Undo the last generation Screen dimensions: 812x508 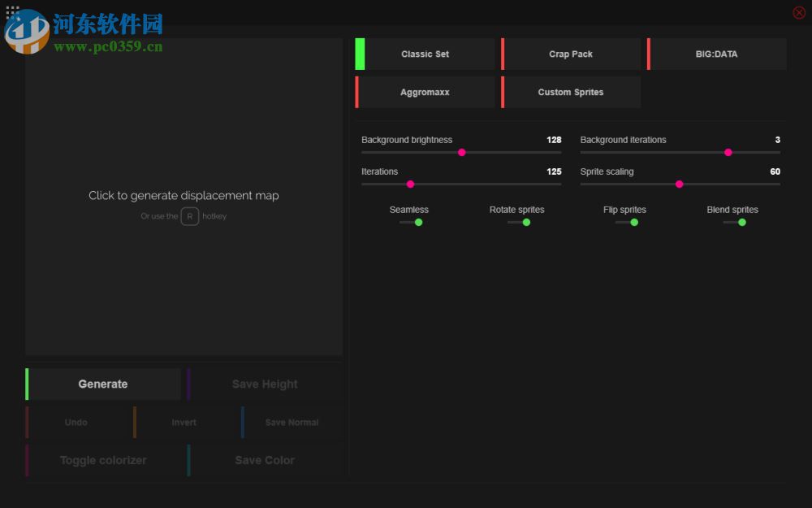(x=76, y=422)
